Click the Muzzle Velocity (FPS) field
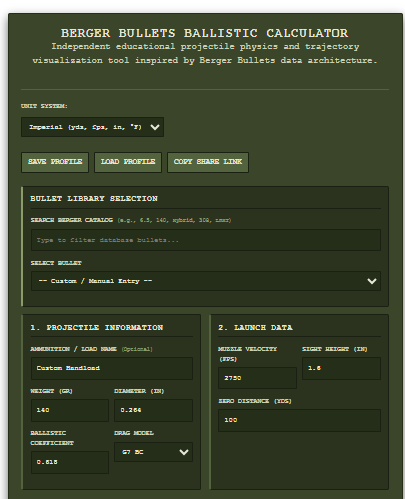This screenshot has height=499, width=405. coord(257,378)
